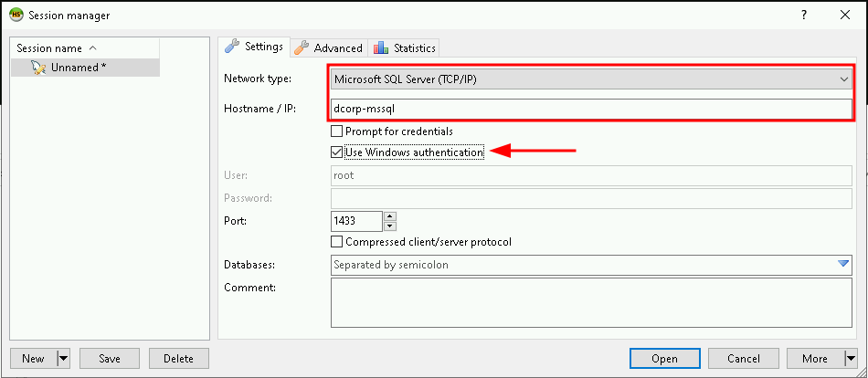Click the Statistics tab bar chart icon
Screen dimensions: 868x378
click(380, 47)
